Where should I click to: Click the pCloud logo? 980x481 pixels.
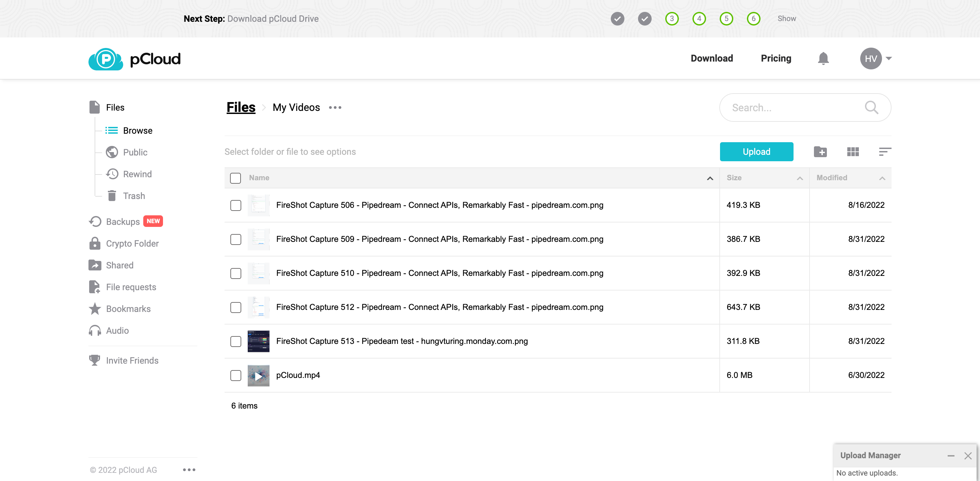(x=134, y=58)
